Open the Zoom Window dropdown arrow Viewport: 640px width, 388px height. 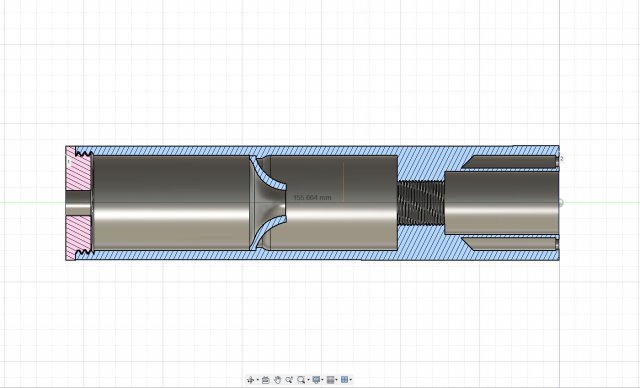coord(309,379)
